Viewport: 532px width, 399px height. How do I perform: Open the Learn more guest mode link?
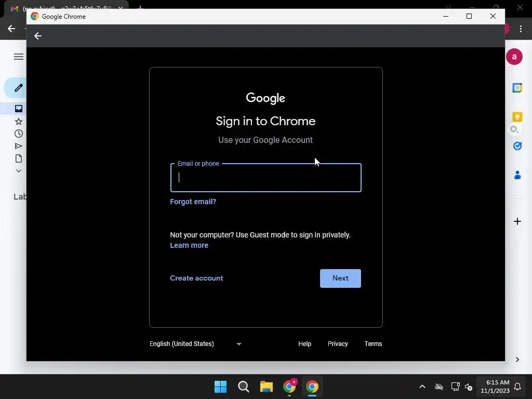pyautogui.click(x=189, y=245)
